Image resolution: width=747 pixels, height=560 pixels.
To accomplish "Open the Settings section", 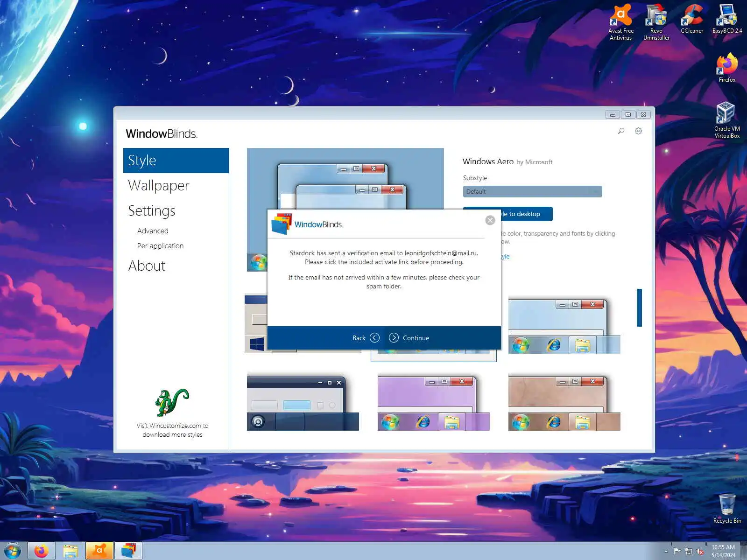I will 152,211.
